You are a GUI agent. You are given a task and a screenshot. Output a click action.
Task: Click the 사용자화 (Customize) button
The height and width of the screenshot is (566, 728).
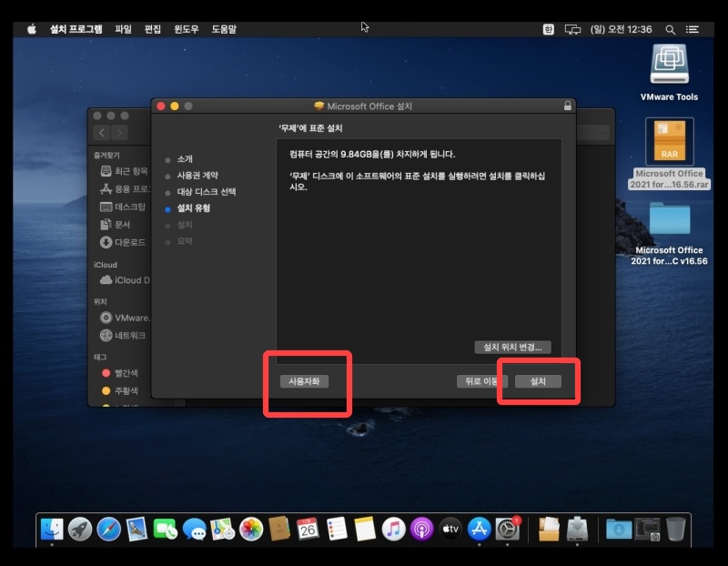point(304,381)
